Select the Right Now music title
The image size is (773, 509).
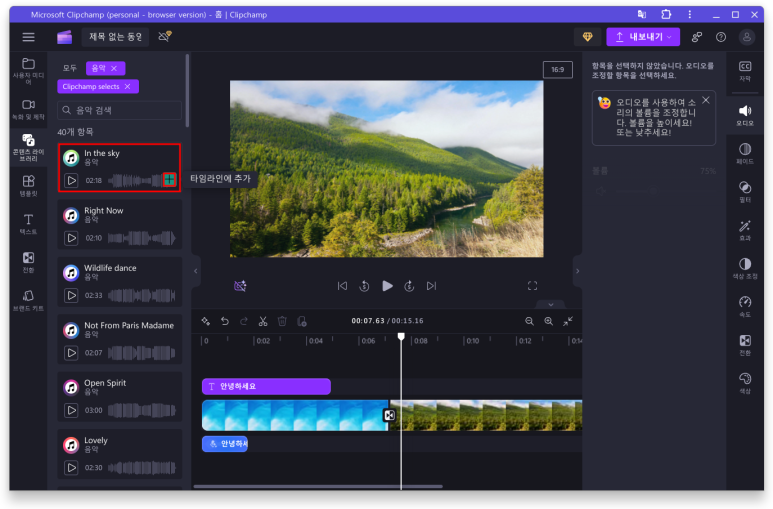[x=104, y=211]
